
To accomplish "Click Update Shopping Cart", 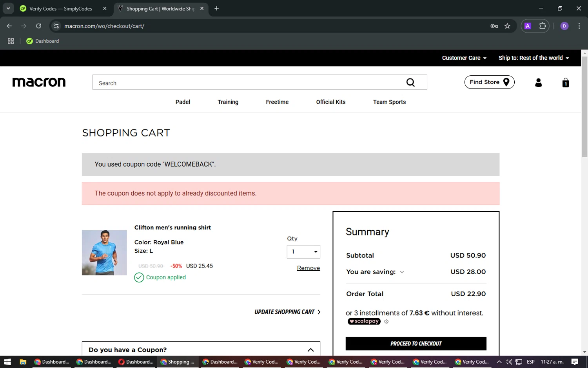I will (x=287, y=312).
